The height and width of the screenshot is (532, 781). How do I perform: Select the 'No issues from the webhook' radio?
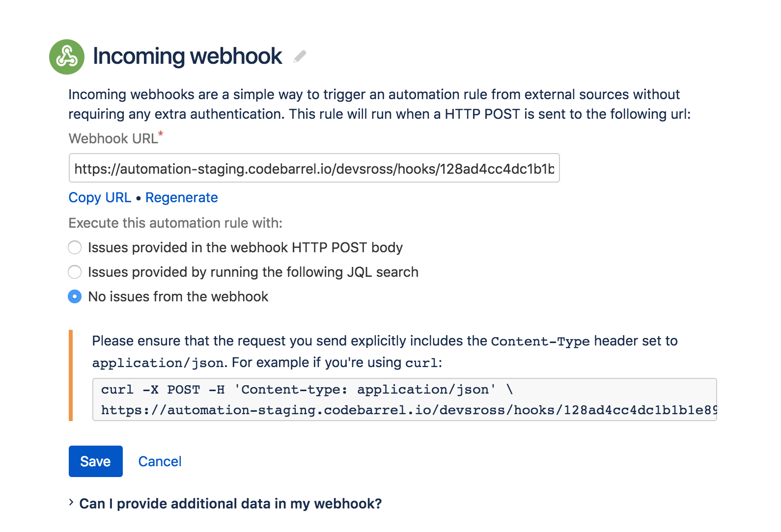[x=75, y=296]
